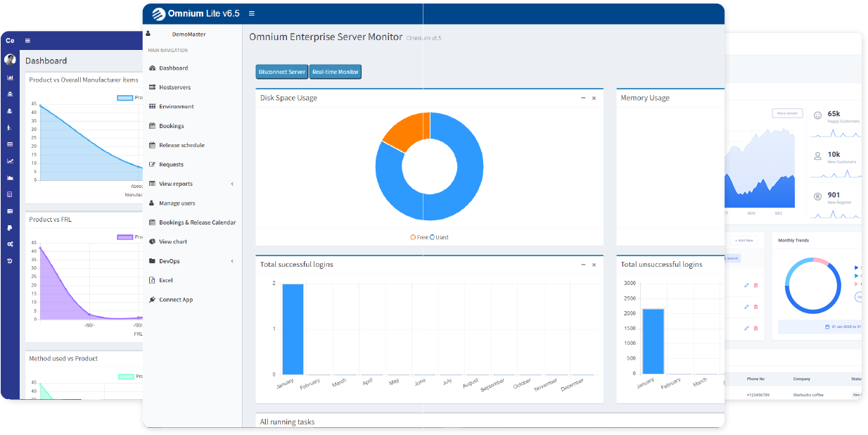The image size is (868, 435).
Task: Click the line chart icon in left sidebar
Action: click(x=10, y=161)
